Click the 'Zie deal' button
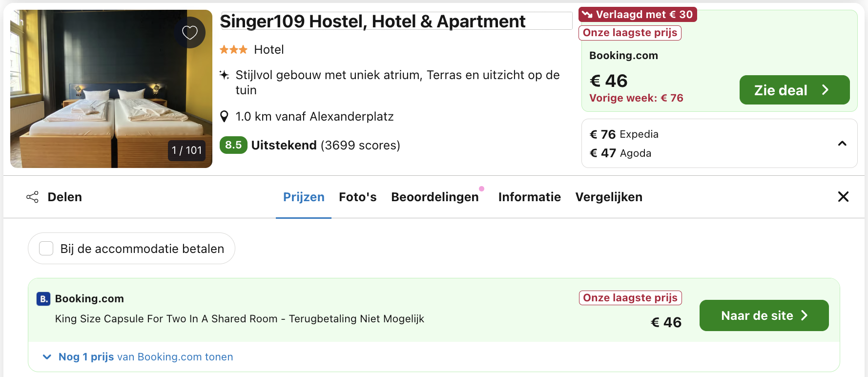This screenshot has width=868, height=377. [x=794, y=90]
